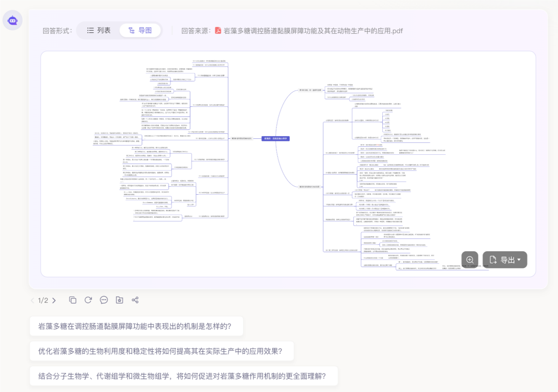This screenshot has width=558, height=392.
Task: Switch answer format to 列表 list view
Action: coord(99,30)
